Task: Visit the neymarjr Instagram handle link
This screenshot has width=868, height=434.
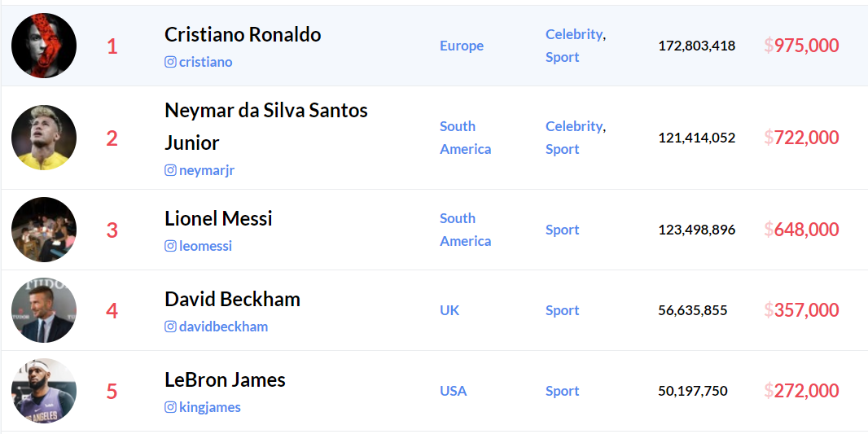Action: pyautogui.click(x=207, y=170)
